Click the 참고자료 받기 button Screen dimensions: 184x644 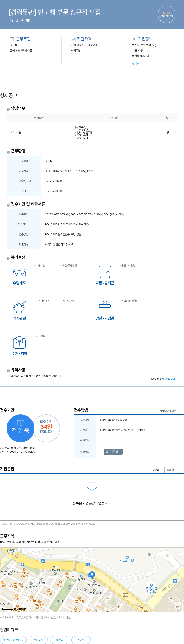113,451
